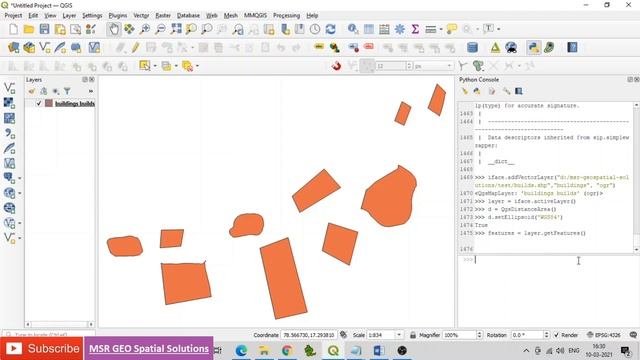The height and width of the screenshot is (360, 640).
Task: Click the Zoom In magnifier tool
Action: click(145, 29)
